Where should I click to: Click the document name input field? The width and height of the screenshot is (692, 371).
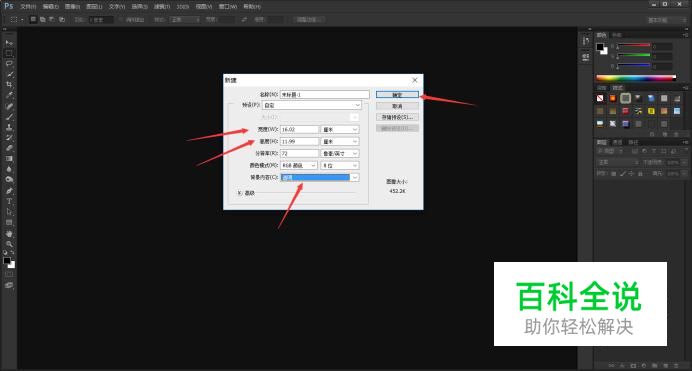click(x=324, y=94)
